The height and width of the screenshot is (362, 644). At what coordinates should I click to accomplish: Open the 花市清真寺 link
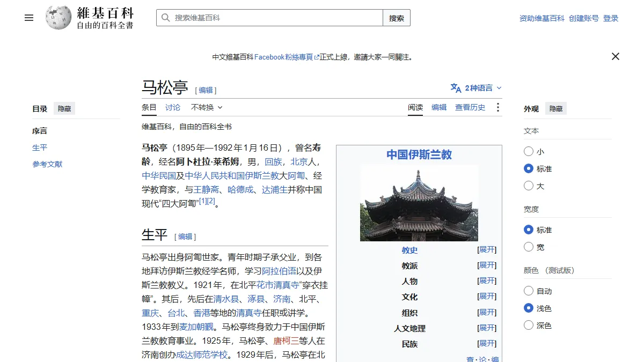[x=278, y=285]
